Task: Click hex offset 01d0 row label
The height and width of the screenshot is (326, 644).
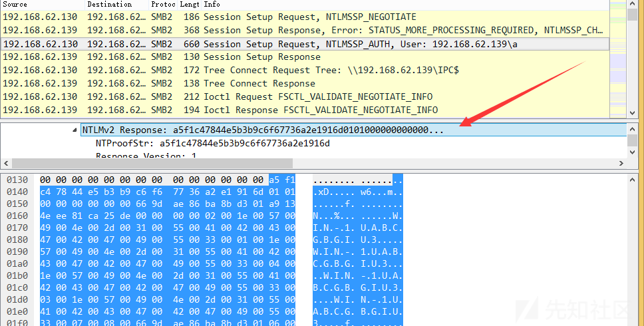Action: (17, 299)
